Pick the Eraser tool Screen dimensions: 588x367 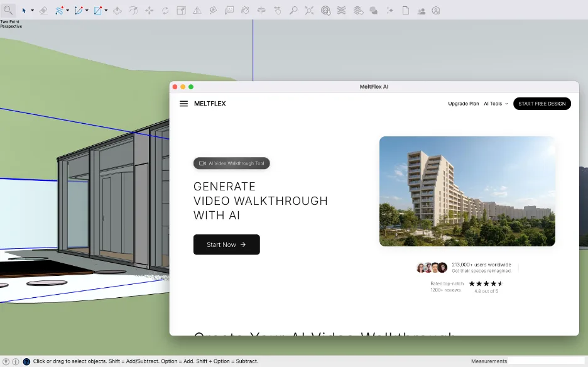[43, 11]
